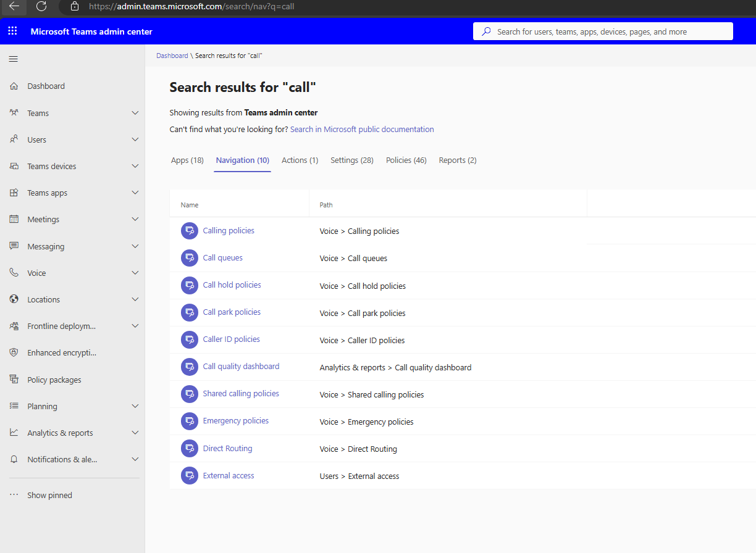Collapse the navigation hamburger menu

tap(14, 59)
